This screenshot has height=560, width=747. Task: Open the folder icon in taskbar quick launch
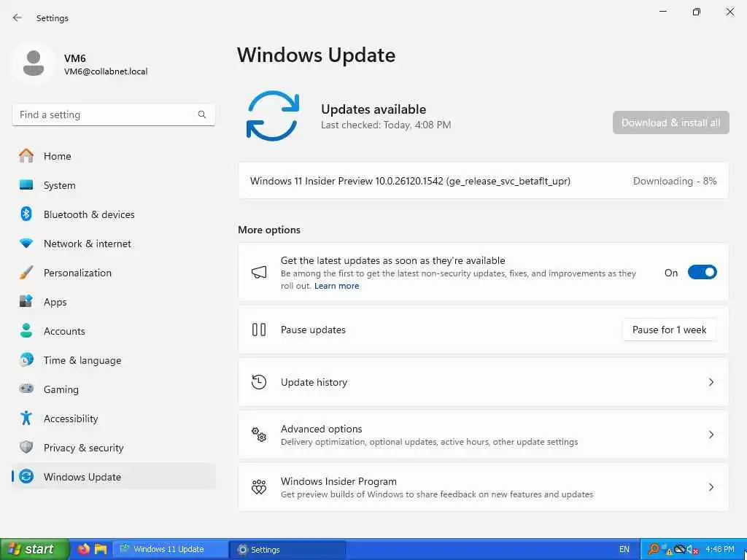(x=101, y=549)
